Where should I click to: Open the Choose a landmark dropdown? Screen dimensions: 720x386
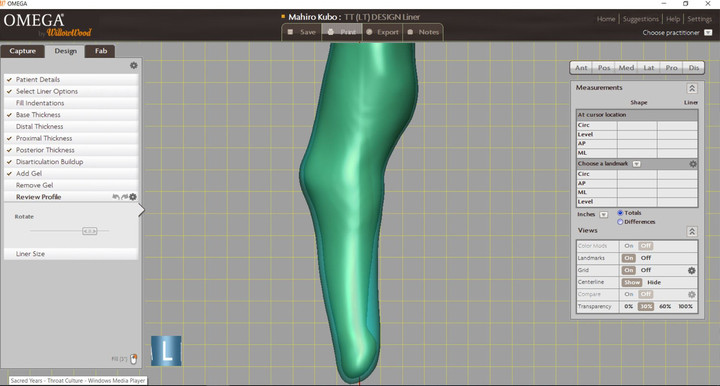(636, 164)
